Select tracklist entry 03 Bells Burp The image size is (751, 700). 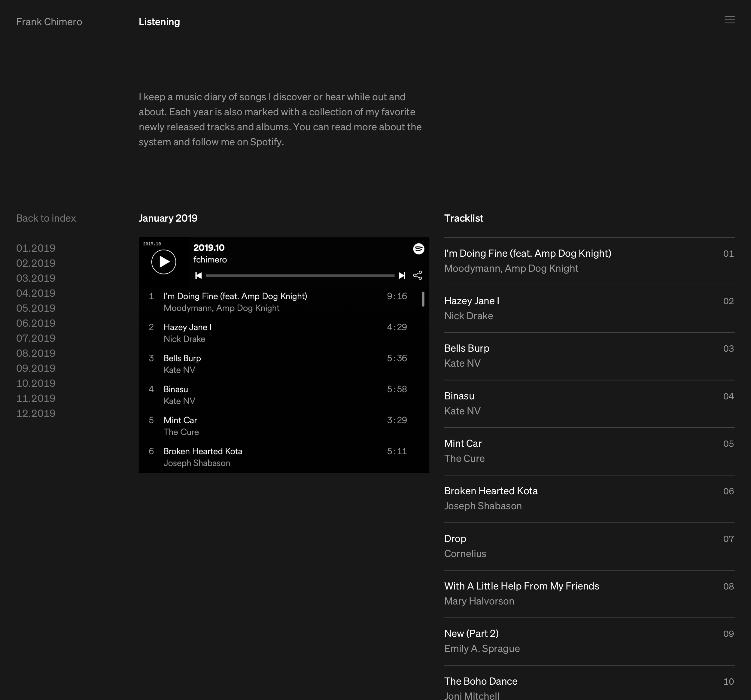click(x=589, y=356)
